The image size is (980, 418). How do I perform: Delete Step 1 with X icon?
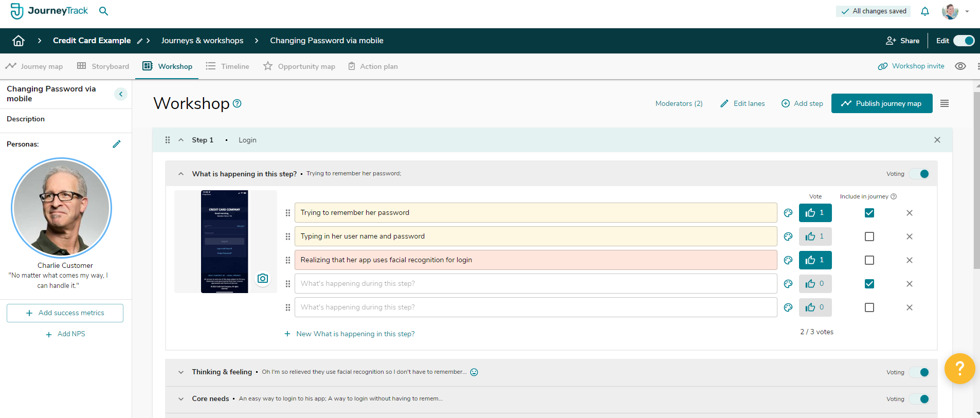pyautogui.click(x=937, y=140)
